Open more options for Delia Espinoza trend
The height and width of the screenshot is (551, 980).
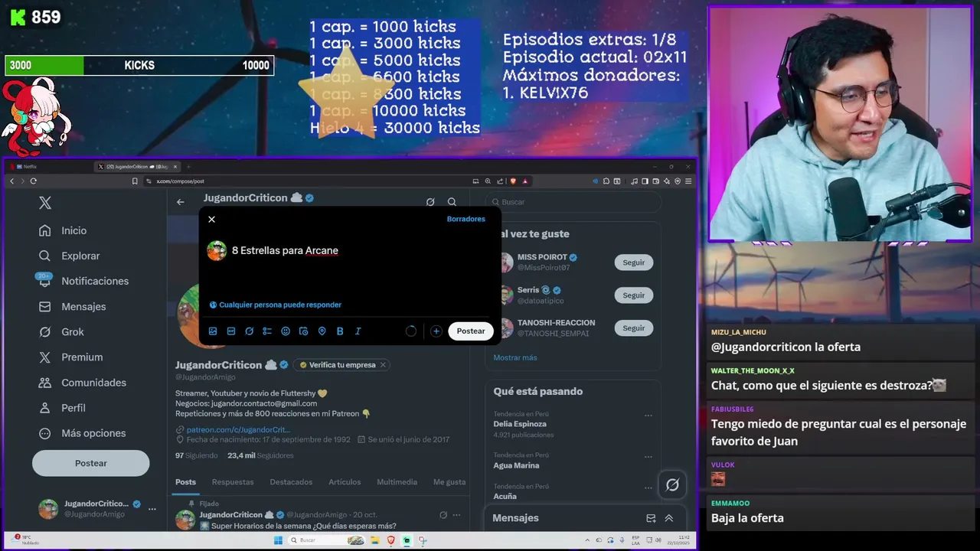[648, 416]
